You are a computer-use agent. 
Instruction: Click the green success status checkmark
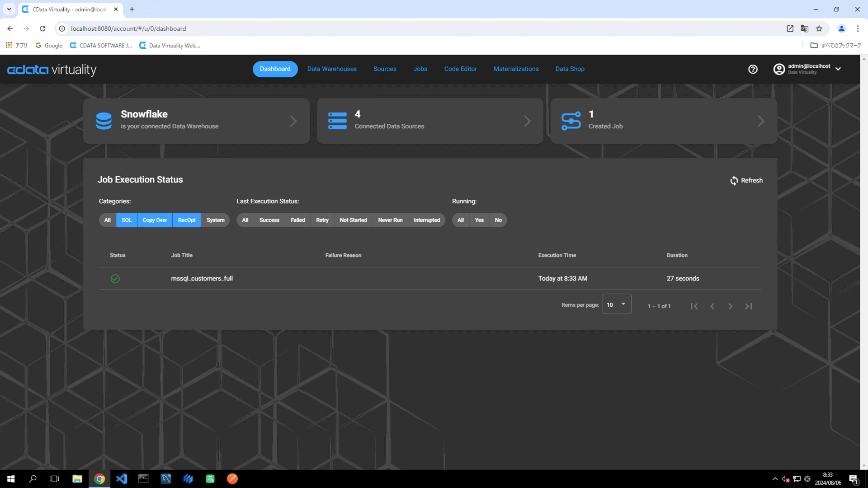click(x=115, y=279)
